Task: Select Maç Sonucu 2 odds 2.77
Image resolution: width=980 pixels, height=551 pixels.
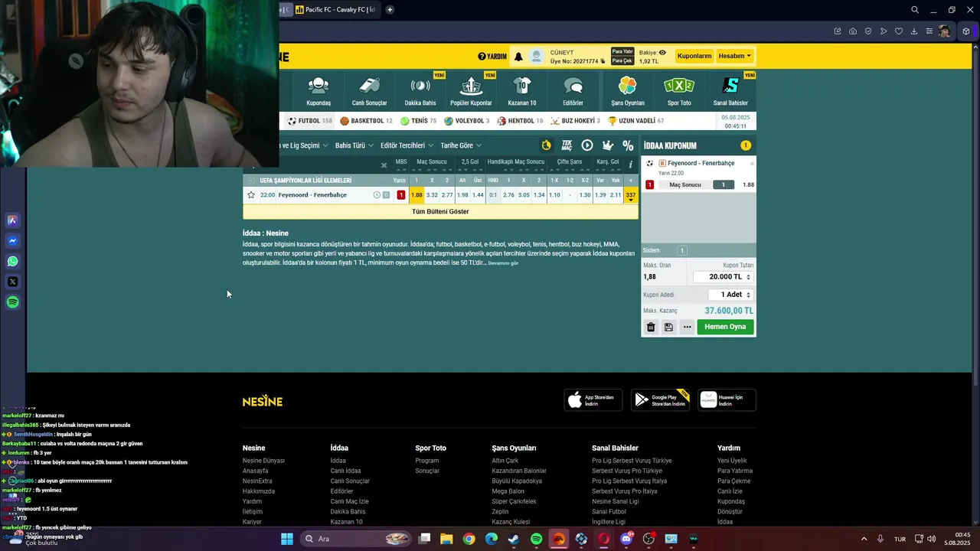Action: 447,195
